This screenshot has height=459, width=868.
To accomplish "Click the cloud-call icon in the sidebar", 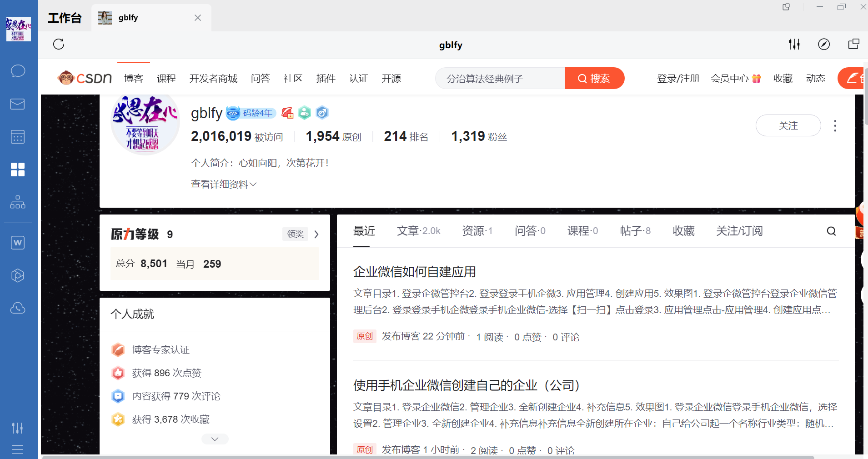I will (17, 308).
